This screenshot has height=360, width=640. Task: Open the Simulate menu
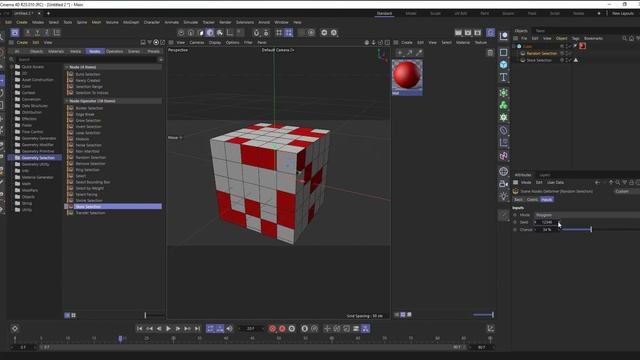click(x=191, y=22)
